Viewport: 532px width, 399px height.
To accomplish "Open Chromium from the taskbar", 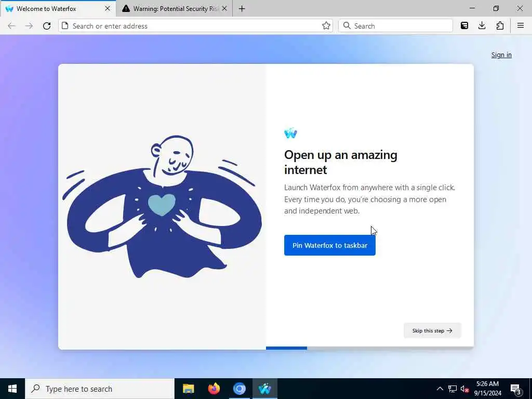I will (x=239, y=389).
